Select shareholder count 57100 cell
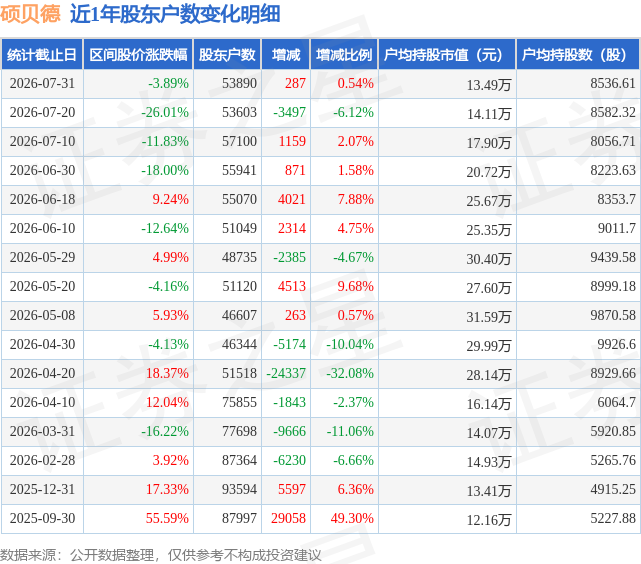The width and height of the screenshot is (641, 564). click(x=239, y=141)
